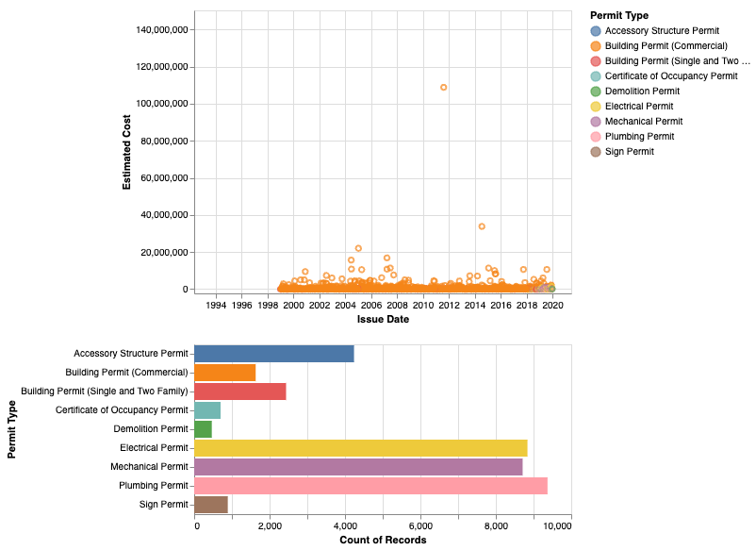
Task: Click the Accessory Structure Permit legend circle
Action: point(595,30)
